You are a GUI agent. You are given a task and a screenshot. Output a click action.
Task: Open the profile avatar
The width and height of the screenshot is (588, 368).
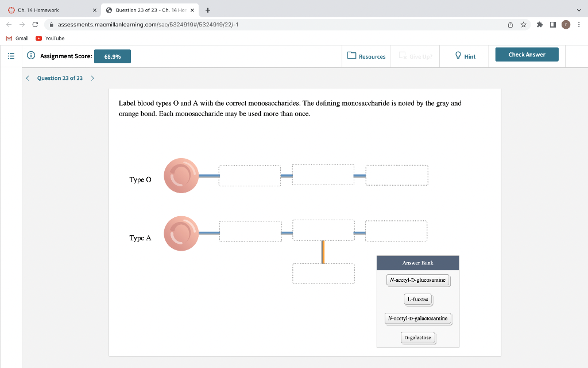(566, 24)
